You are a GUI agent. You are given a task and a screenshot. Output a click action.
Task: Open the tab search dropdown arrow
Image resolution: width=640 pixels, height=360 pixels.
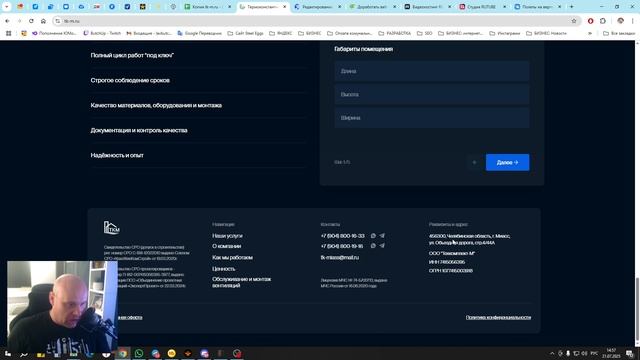pyautogui.click(x=7, y=7)
